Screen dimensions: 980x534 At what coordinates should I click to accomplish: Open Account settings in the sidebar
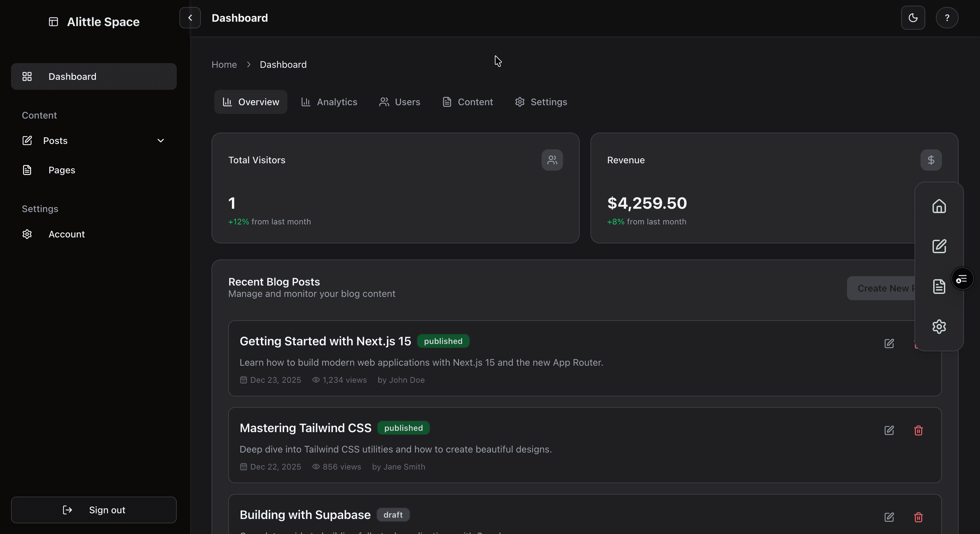click(66, 234)
